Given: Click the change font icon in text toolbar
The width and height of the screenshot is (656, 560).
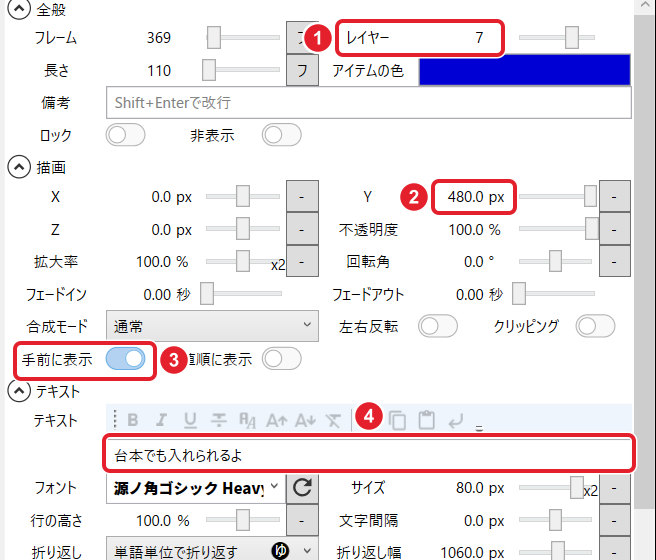Looking at the screenshot, I should [247, 420].
